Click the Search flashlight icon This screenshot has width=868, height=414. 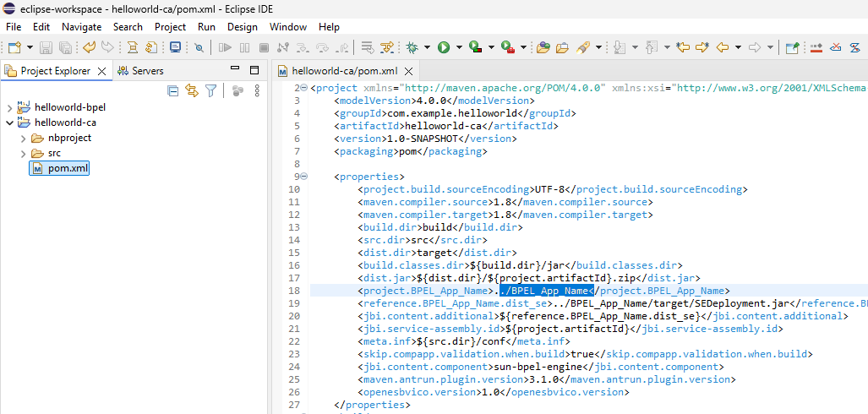(582, 47)
